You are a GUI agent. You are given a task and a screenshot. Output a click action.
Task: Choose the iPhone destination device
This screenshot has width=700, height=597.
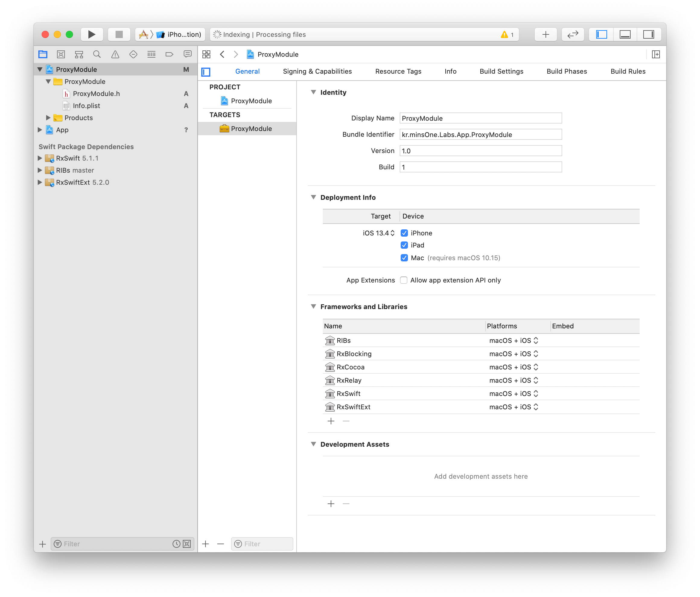point(179,34)
